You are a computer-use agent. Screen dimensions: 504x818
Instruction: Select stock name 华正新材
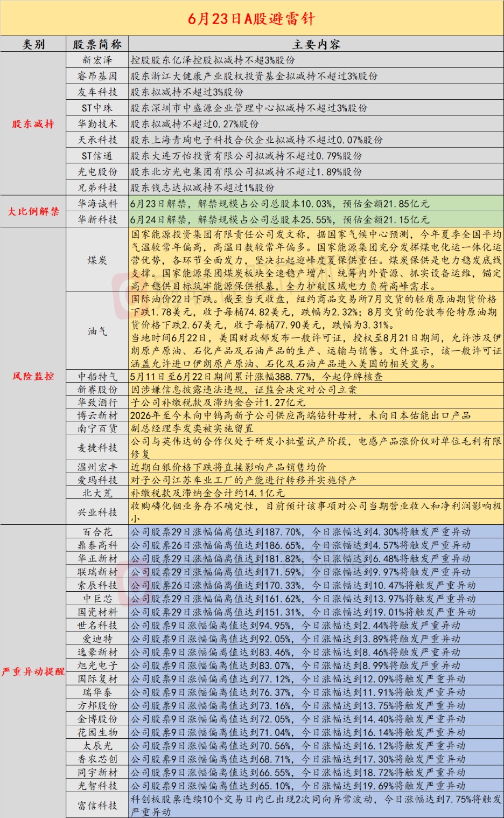click(97, 559)
